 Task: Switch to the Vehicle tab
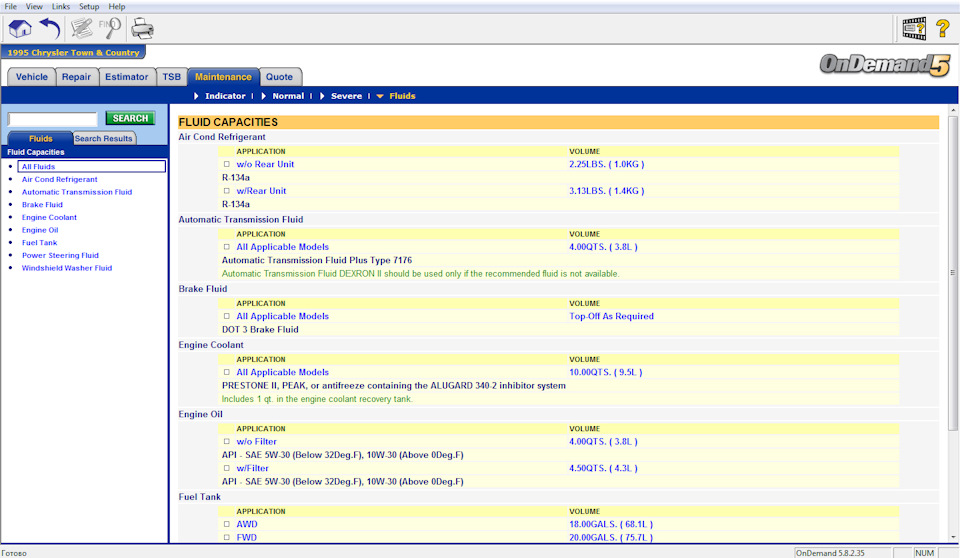click(32, 77)
